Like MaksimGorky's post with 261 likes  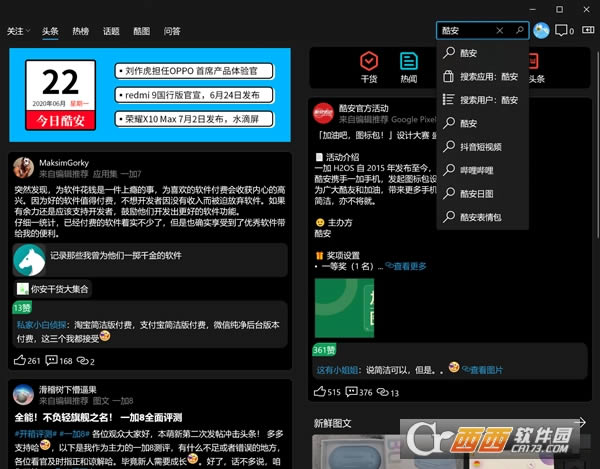coord(27,360)
